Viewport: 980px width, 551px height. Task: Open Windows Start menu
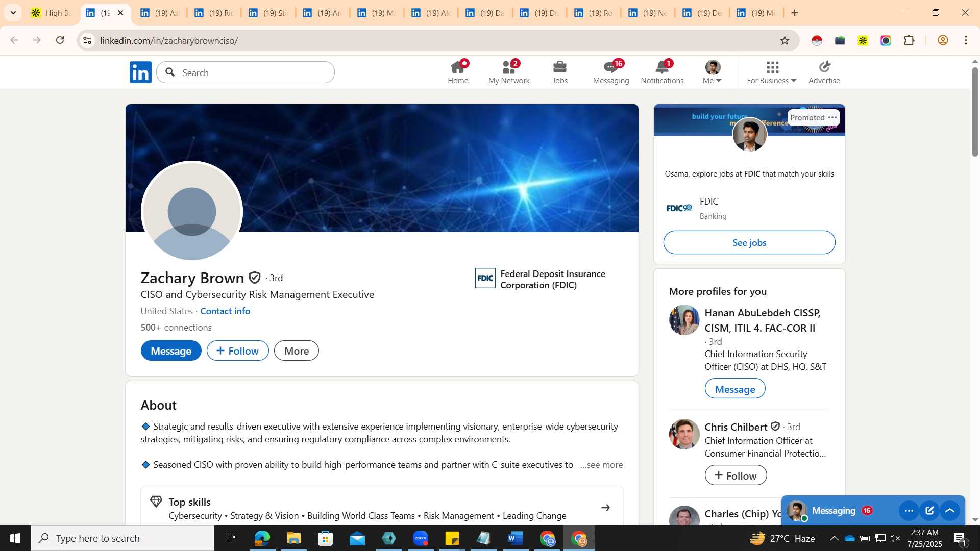pyautogui.click(x=15, y=538)
